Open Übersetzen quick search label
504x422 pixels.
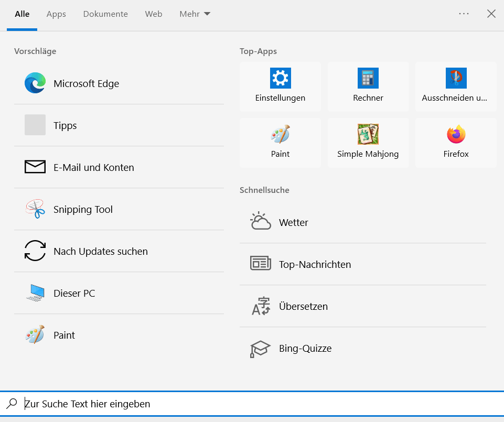304,306
